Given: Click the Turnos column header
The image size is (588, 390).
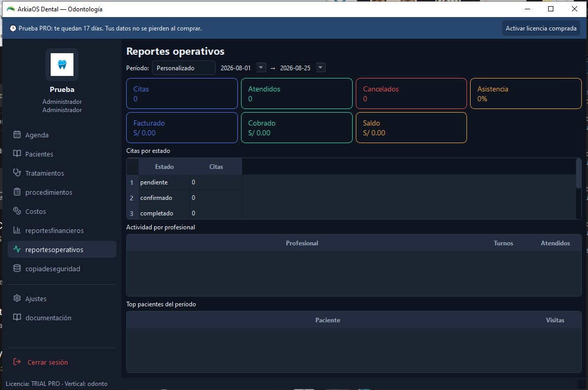Looking at the screenshot, I should pos(503,243).
